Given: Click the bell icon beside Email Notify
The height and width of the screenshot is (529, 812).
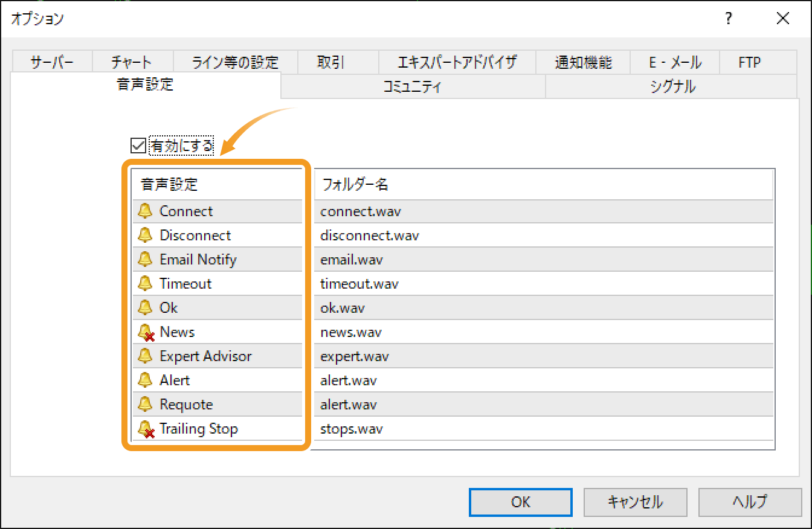Looking at the screenshot, I should [x=145, y=259].
